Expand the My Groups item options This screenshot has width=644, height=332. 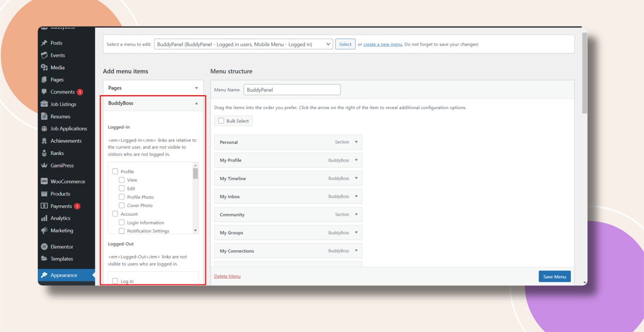[356, 233]
